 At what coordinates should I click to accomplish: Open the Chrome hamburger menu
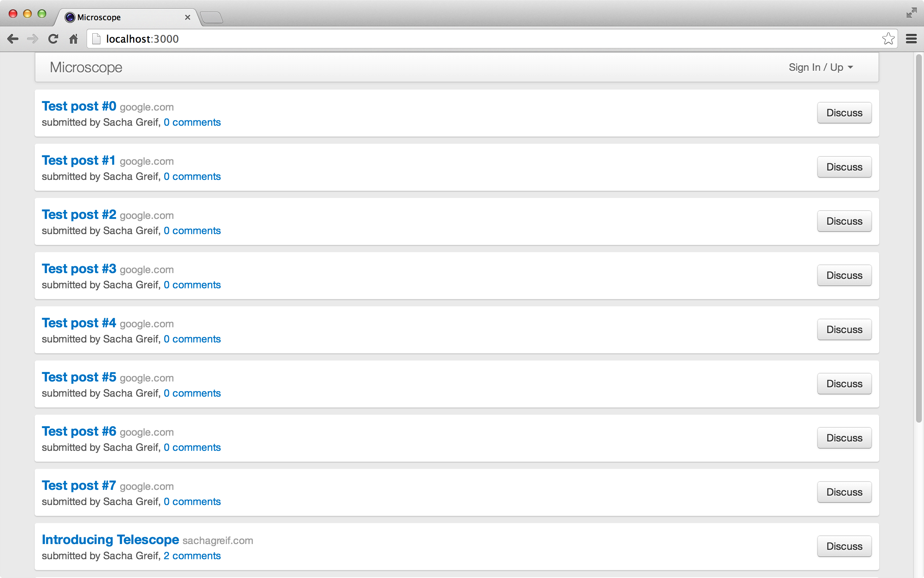pyautogui.click(x=911, y=39)
